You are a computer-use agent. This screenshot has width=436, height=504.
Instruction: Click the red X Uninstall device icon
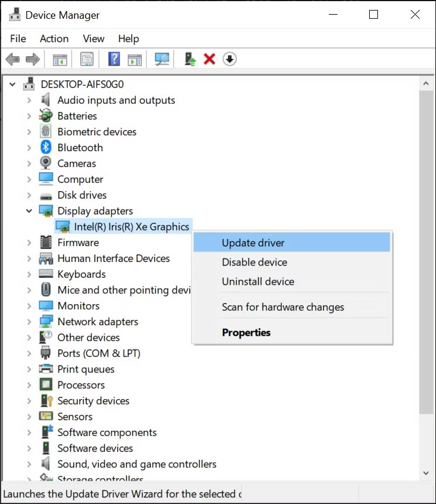point(209,59)
